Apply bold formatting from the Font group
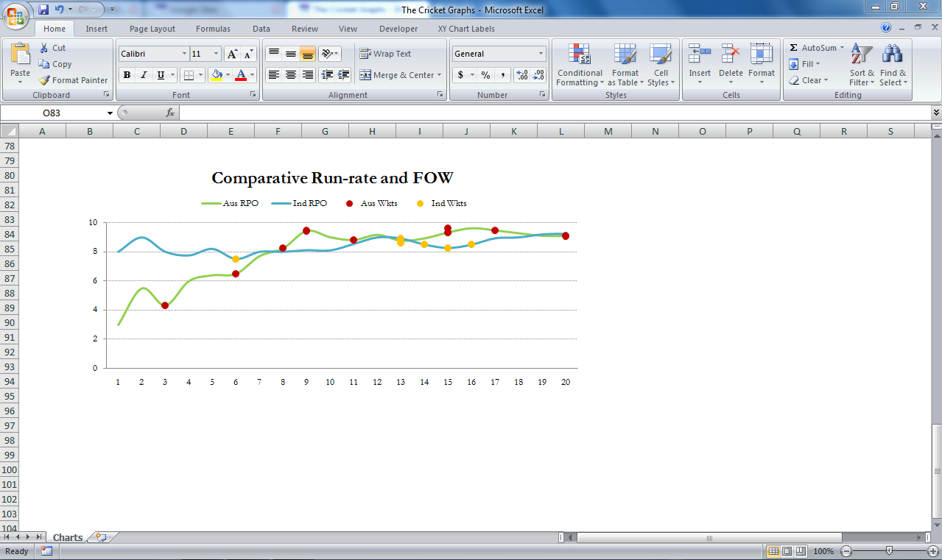The width and height of the screenshot is (942, 560). click(126, 74)
